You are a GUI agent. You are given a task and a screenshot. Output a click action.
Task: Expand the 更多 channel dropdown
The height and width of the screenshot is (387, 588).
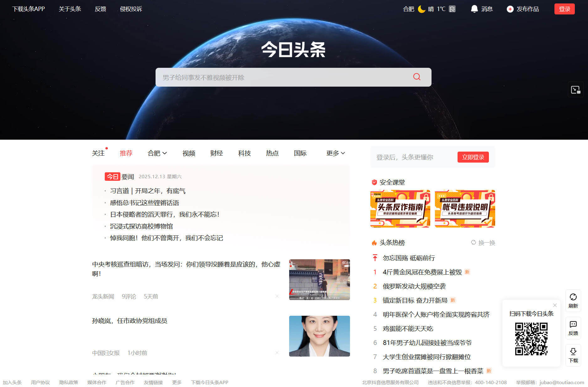tap(335, 153)
